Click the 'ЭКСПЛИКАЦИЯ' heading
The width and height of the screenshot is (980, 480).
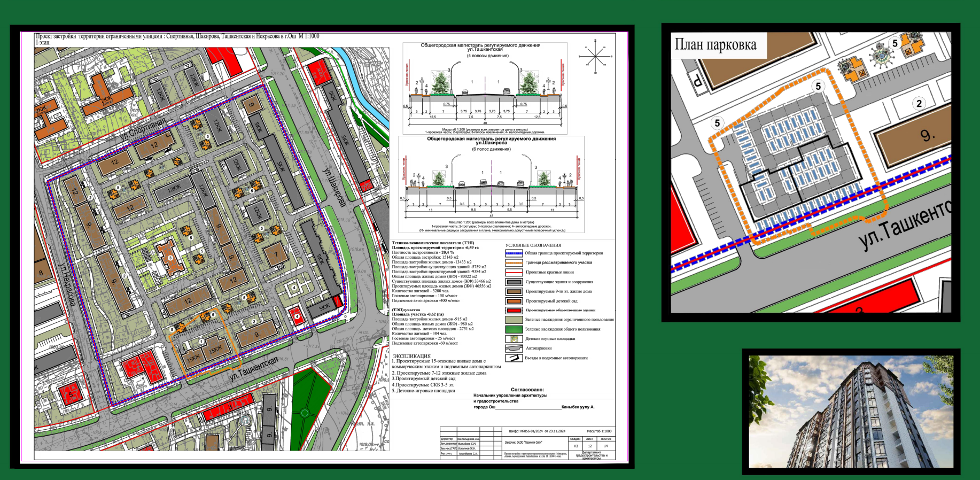pos(411,356)
